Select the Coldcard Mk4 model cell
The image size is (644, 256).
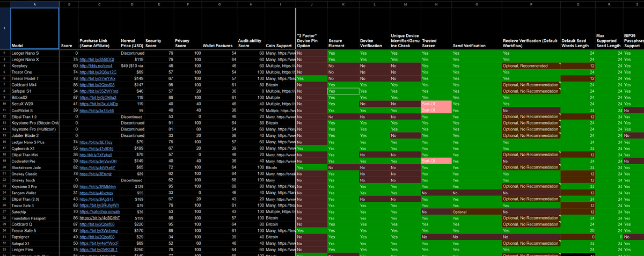pyautogui.click(x=35, y=84)
